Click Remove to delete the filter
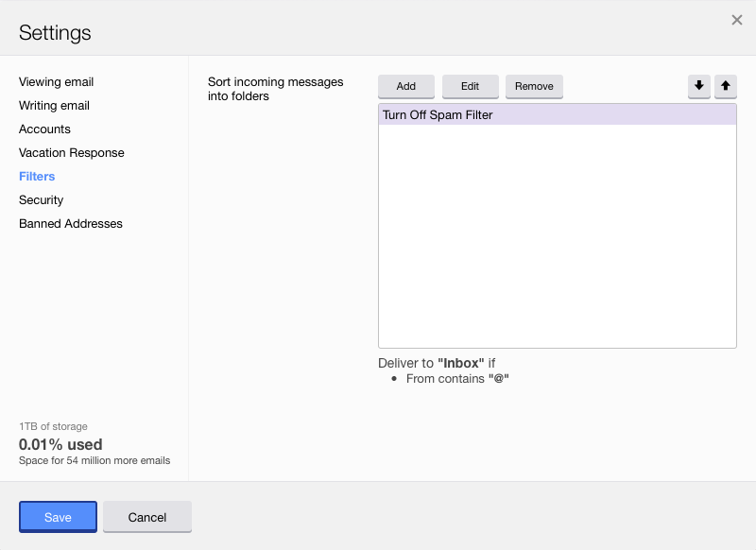Screen dimensions: 756x550 [x=534, y=86]
